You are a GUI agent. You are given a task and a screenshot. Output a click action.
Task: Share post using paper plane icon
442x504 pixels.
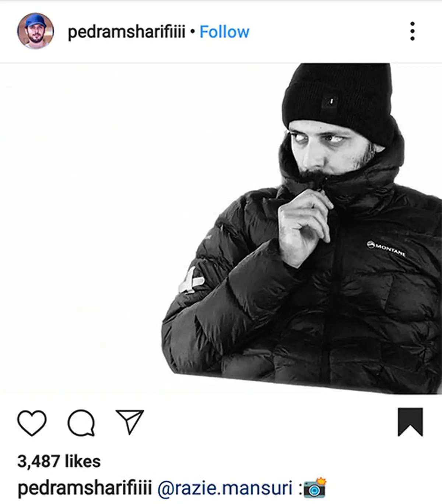point(130,421)
